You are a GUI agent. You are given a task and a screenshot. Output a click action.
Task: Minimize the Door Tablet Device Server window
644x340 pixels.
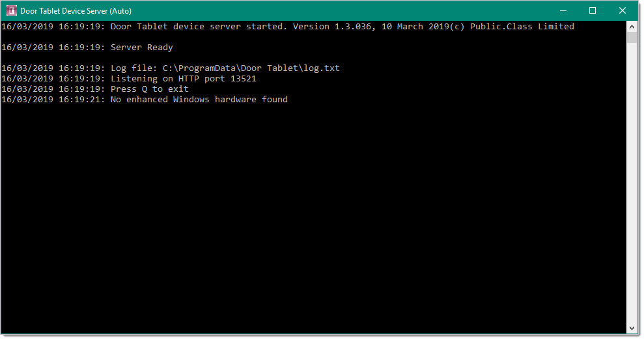coord(563,10)
